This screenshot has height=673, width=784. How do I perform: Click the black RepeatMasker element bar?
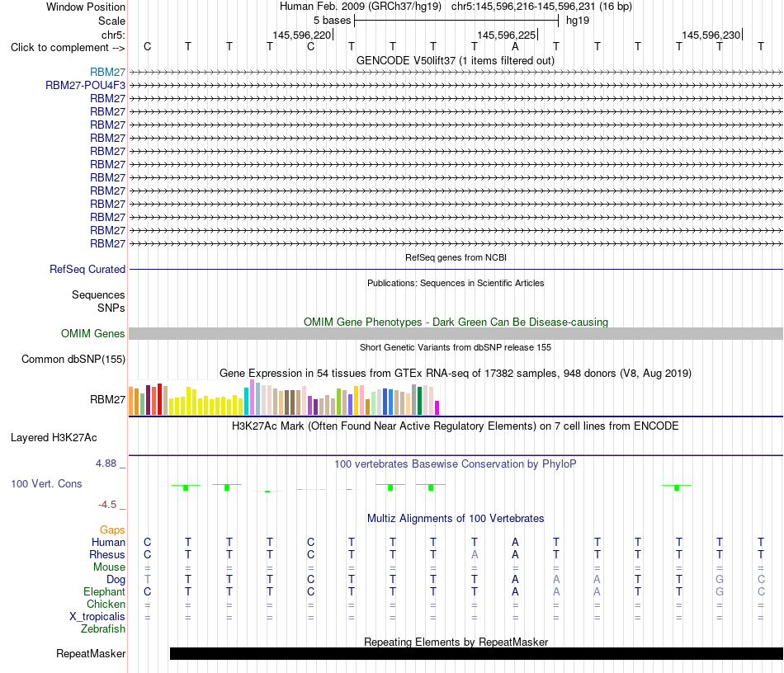476,654
